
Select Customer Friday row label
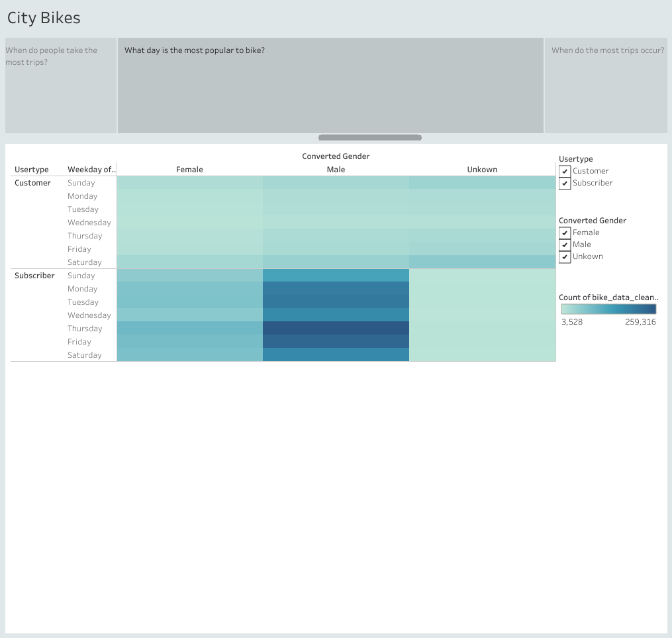click(79, 249)
